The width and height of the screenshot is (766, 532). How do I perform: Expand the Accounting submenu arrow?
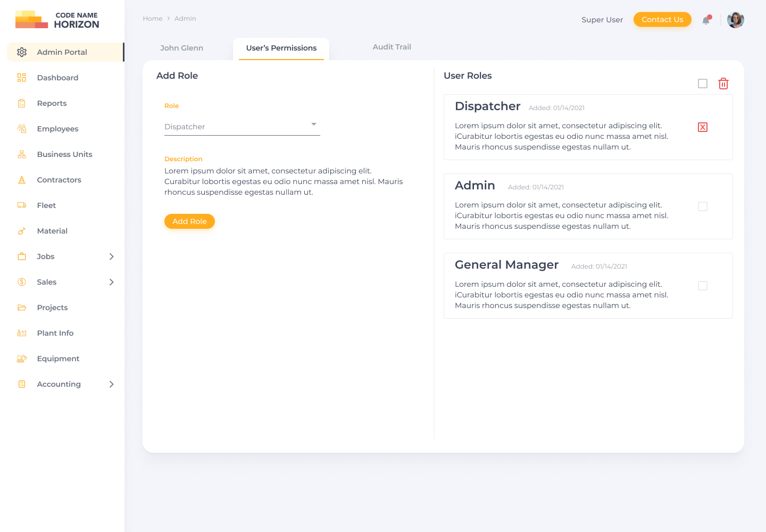111,384
